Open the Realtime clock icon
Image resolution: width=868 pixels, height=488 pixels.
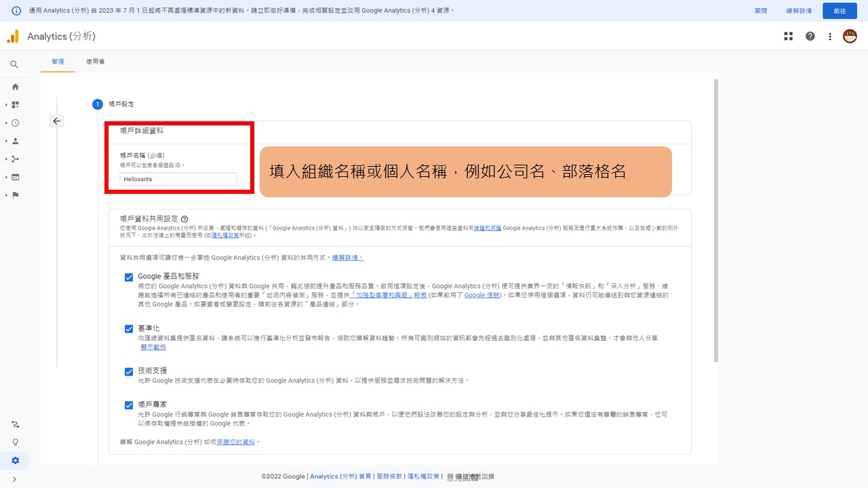click(x=15, y=123)
